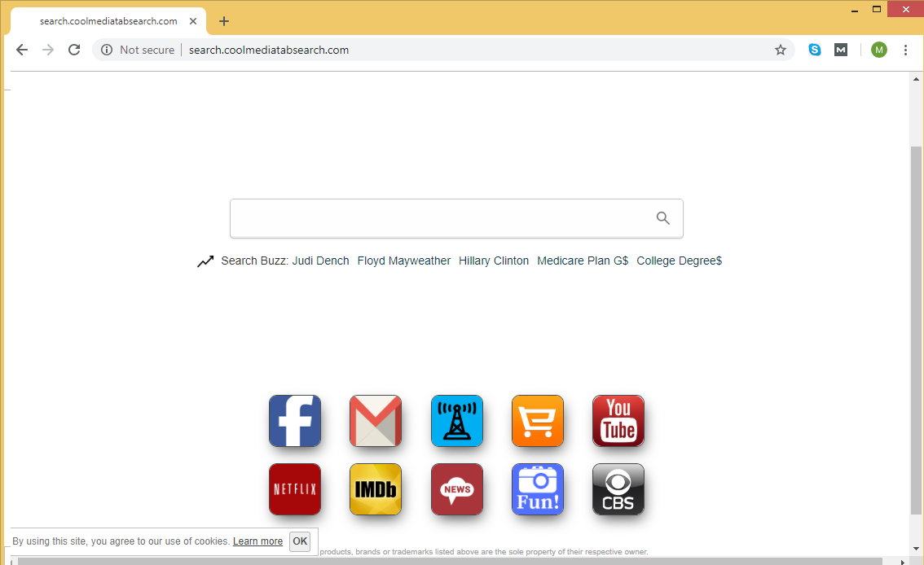
Task: Launch the YouTube shortcut icon
Action: pyautogui.click(x=618, y=421)
